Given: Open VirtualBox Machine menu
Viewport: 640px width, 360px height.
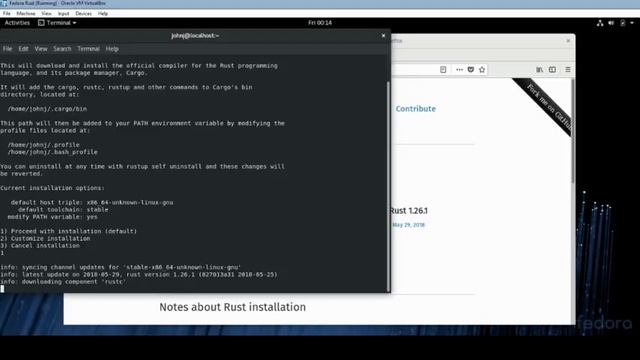Looking at the screenshot, I should (26, 13).
